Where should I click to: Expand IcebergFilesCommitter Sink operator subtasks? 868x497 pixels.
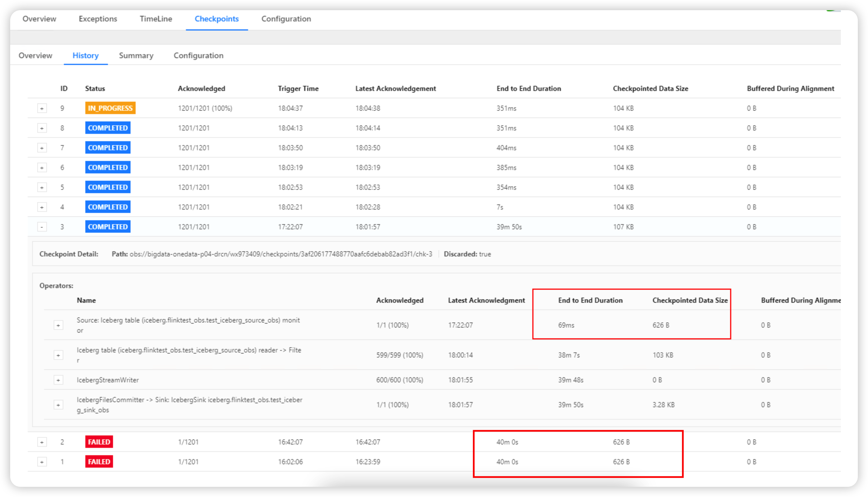click(x=58, y=405)
